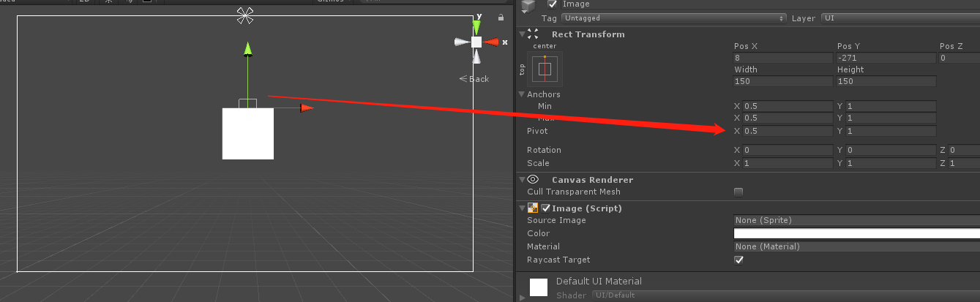Click the left grey cone on orientation gizmo
This screenshot has width=980, height=302.
click(461, 42)
